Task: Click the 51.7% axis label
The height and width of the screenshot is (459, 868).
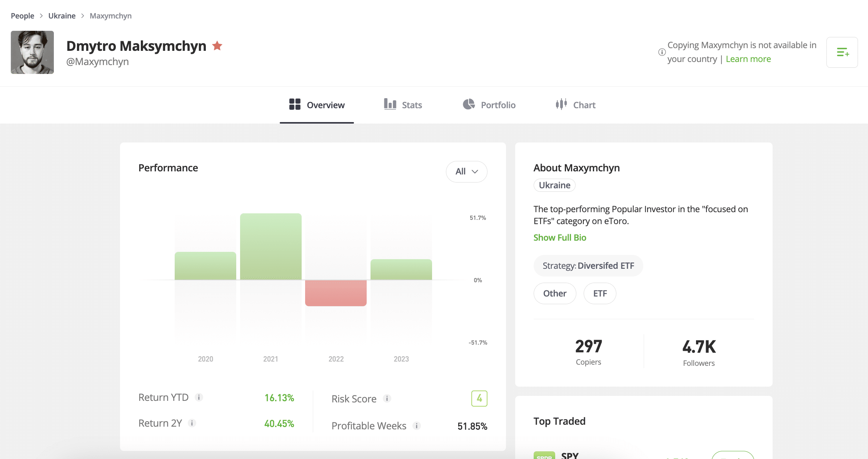Action: point(478,218)
